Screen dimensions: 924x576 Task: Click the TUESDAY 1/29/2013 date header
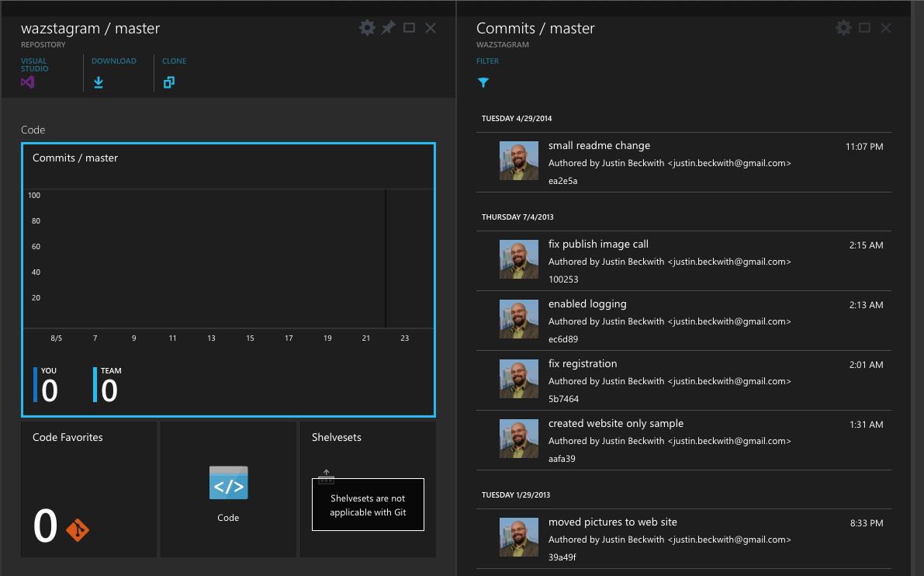click(516, 494)
